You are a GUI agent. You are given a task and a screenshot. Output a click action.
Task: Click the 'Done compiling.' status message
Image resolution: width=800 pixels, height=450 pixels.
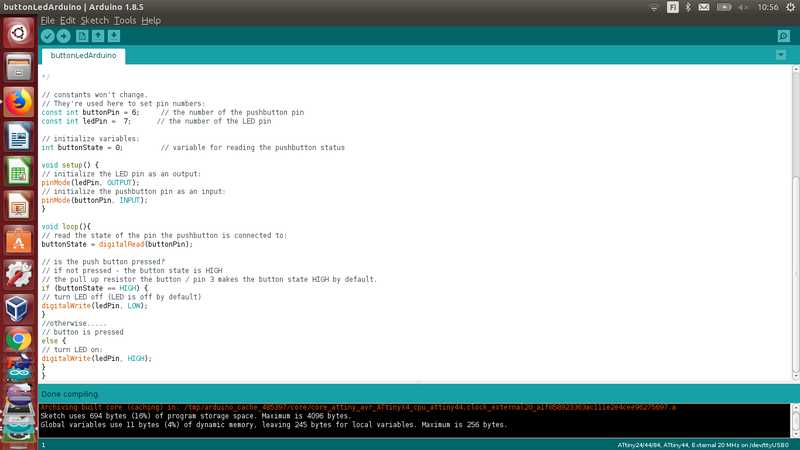tap(70, 394)
